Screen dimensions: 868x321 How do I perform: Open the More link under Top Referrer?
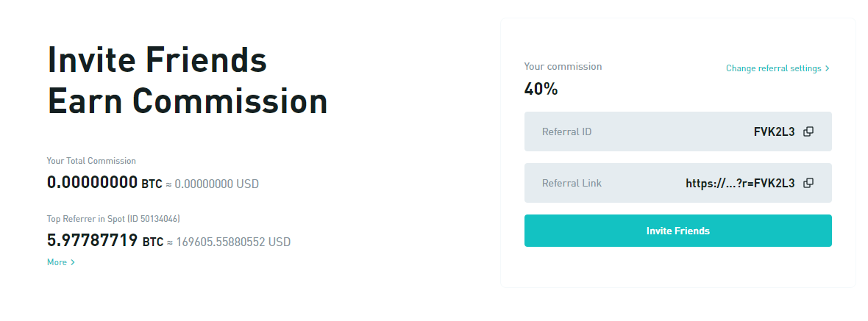57,262
